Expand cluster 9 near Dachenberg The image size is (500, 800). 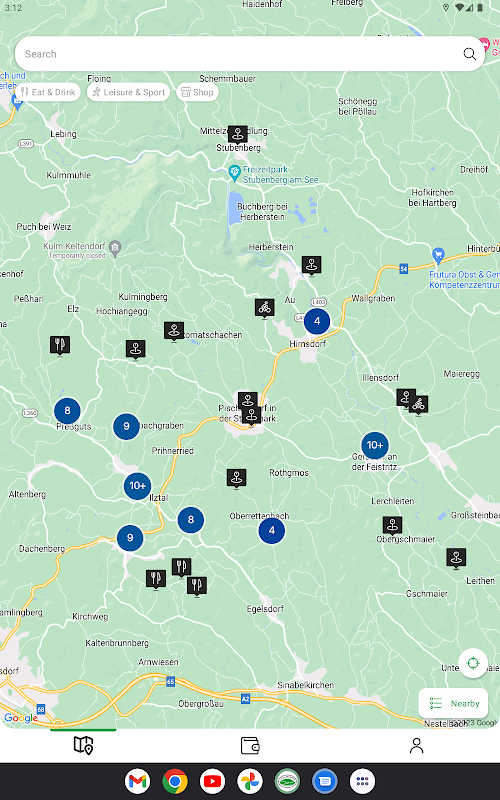coord(130,538)
